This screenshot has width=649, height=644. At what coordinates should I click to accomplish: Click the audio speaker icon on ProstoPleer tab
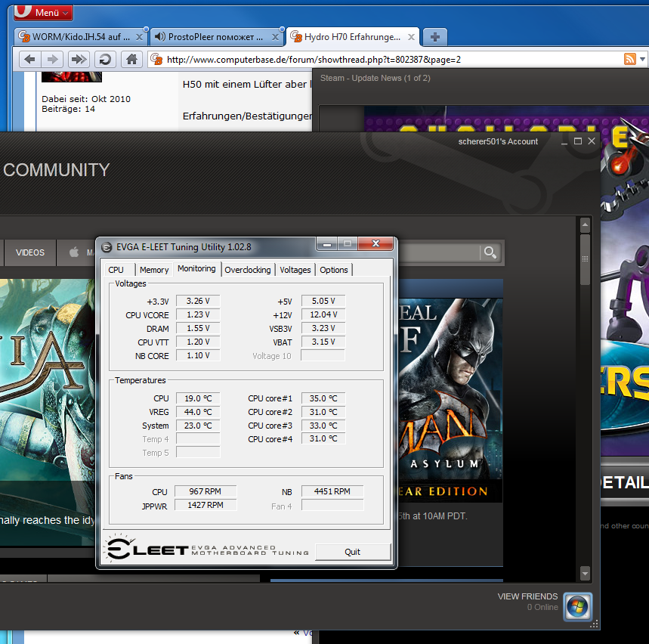pos(159,37)
